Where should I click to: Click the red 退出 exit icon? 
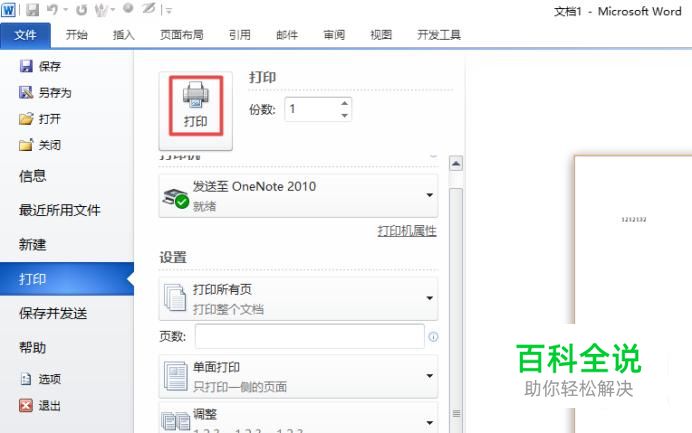26,405
